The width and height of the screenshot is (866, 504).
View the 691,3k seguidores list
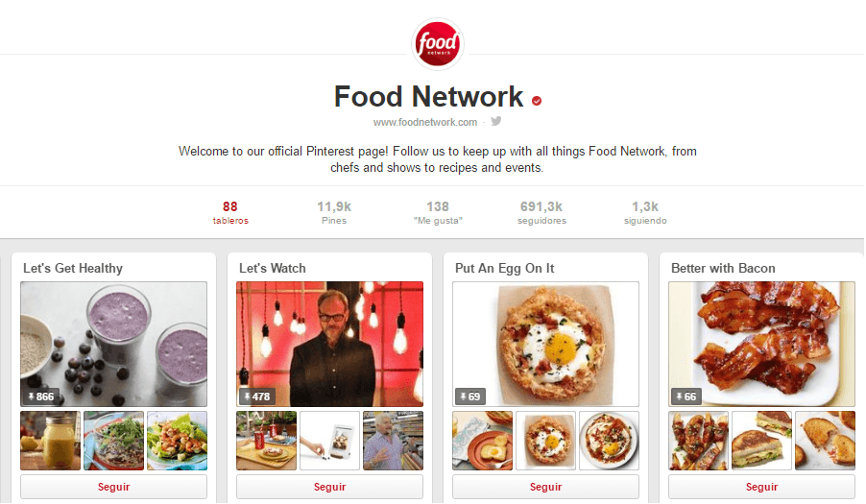pos(541,212)
